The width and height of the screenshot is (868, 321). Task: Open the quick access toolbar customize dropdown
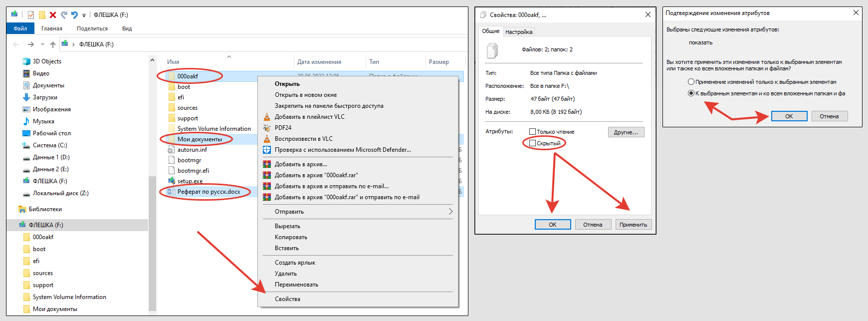pos(84,15)
